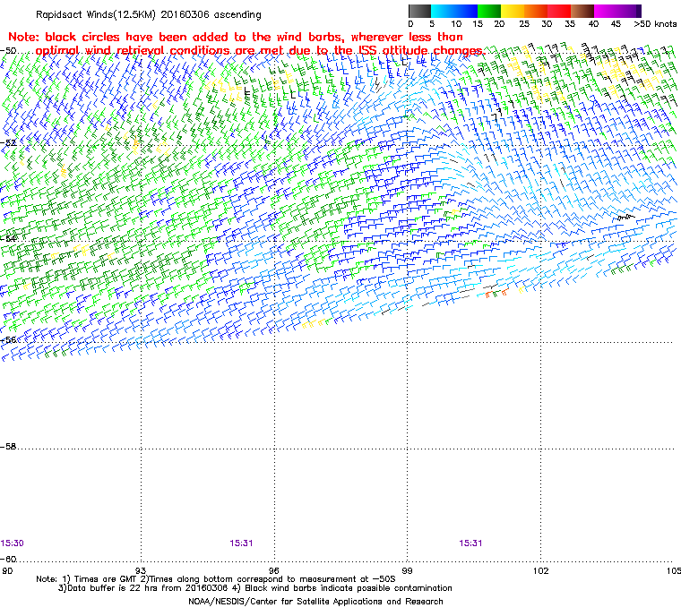Click the "99" longitude axis label
The image size is (681, 616).
407,570
